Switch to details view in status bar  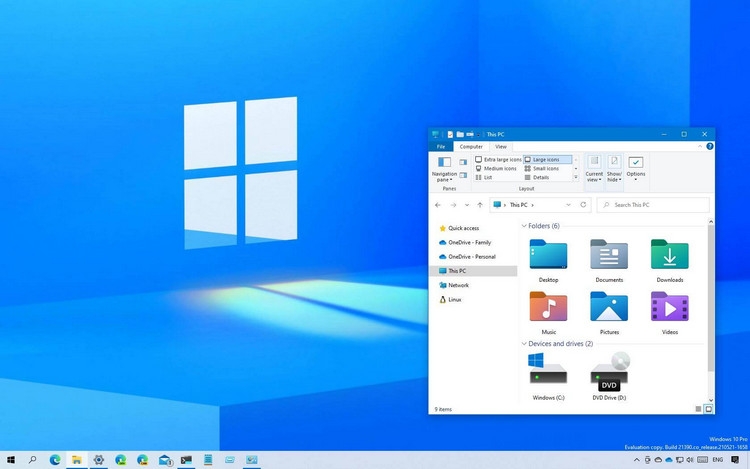point(698,409)
